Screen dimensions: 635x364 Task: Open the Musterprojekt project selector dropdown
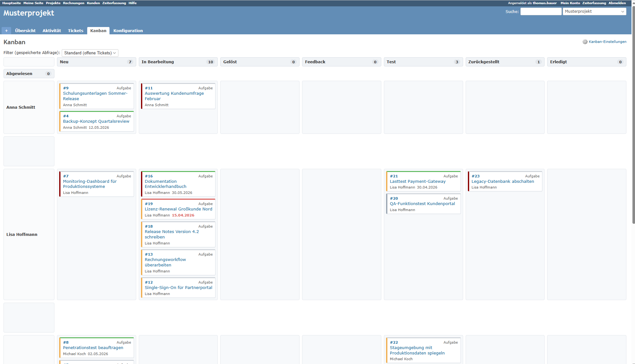click(x=594, y=11)
